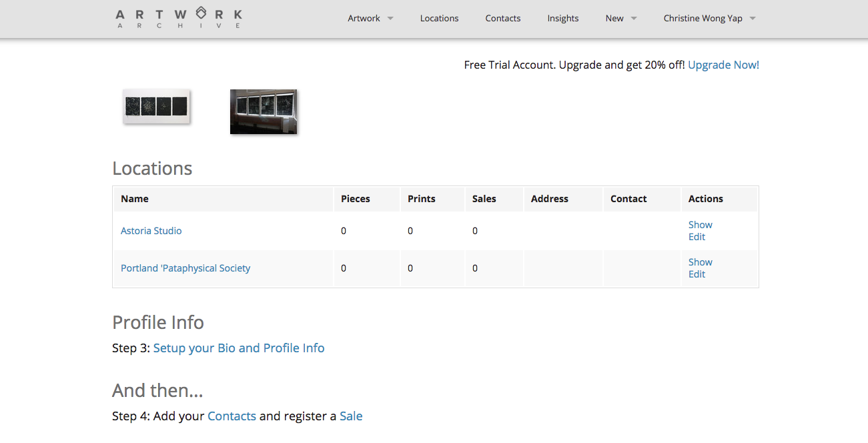Click the Sale link in Step 4

pos(351,416)
